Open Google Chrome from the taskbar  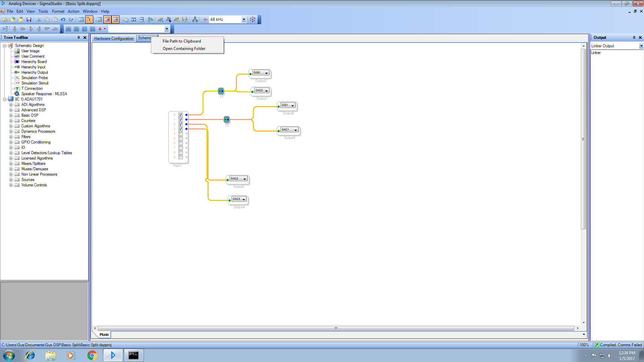pyautogui.click(x=92, y=355)
